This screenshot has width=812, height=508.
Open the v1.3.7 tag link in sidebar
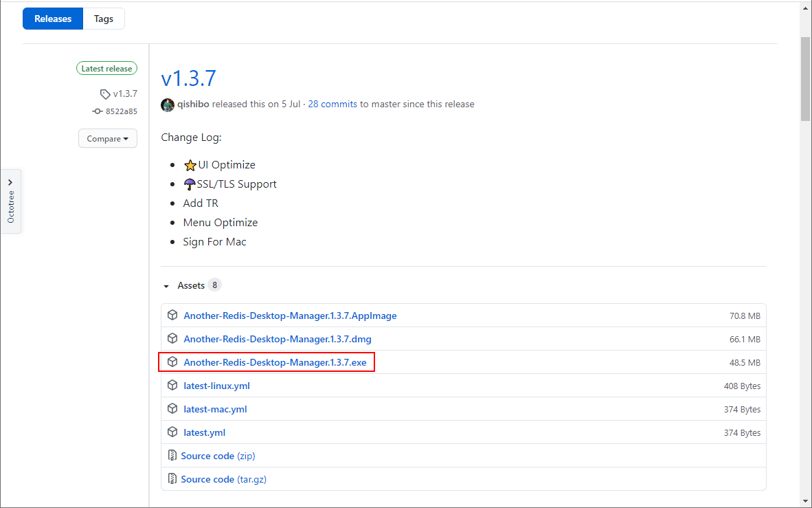tap(125, 93)
